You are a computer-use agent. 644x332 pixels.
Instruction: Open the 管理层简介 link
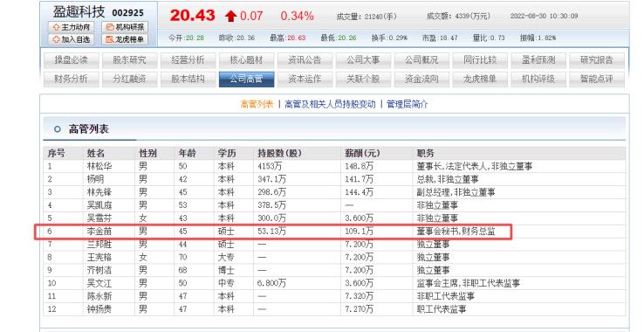coord(407,105)
